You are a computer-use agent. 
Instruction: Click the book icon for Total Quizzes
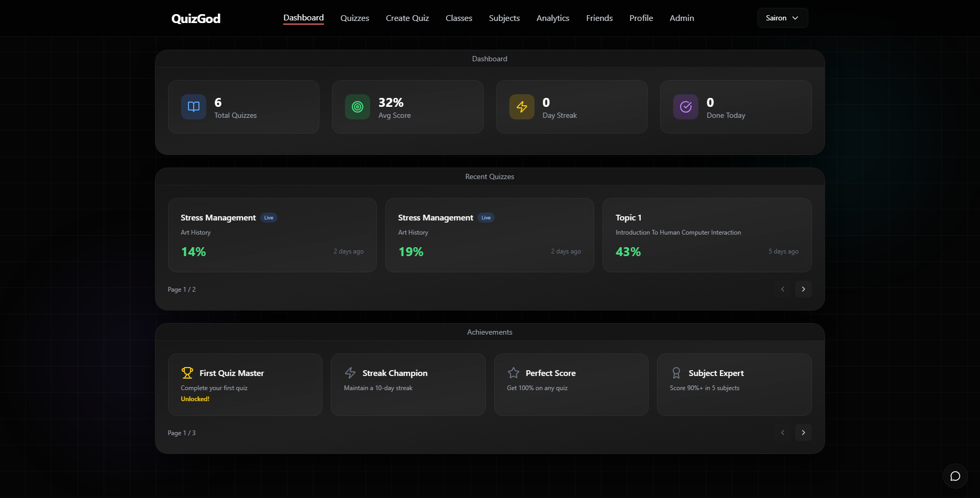coord(193,107)
